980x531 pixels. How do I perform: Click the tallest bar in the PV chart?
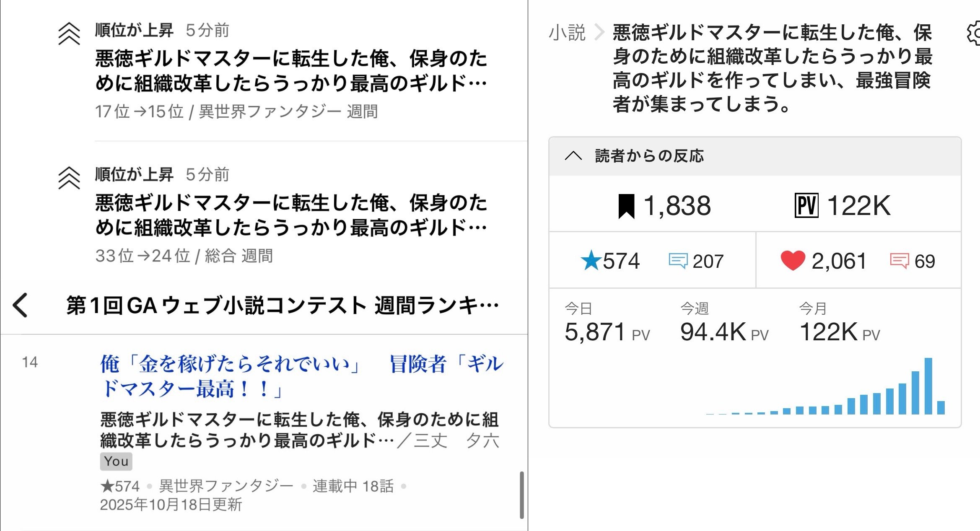[x=928, y=386]
